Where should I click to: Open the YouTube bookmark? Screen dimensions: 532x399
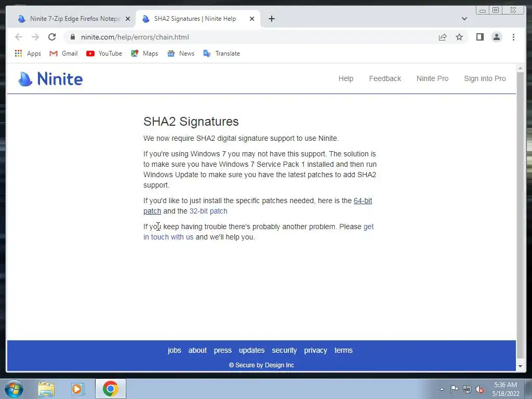[104, 54]
